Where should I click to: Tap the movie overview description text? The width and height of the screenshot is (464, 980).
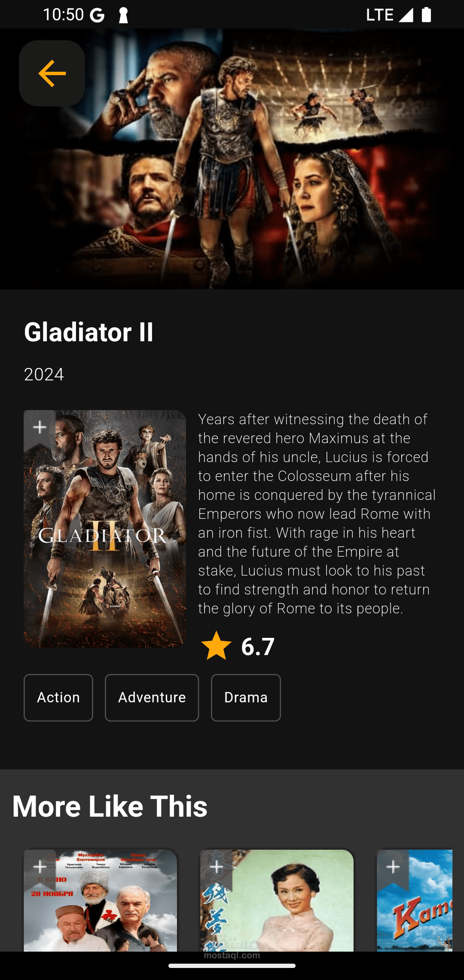(317, 514)
